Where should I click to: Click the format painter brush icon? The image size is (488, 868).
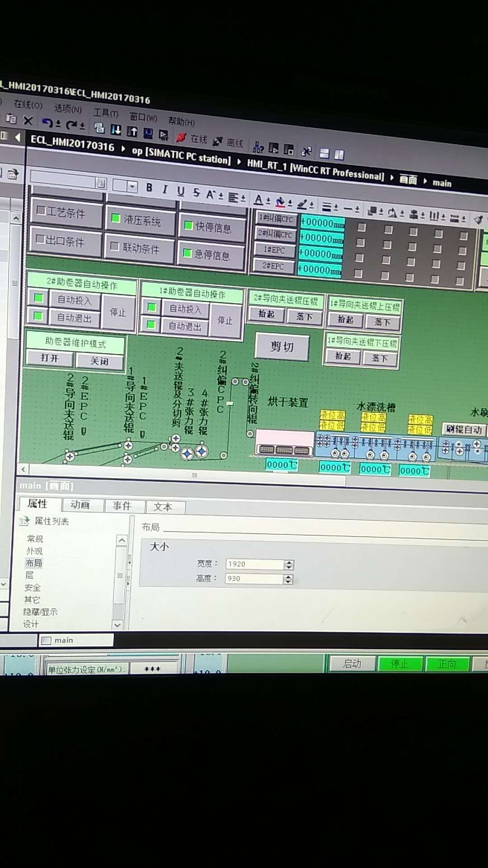pyautogui.click(x=478, y=220)
